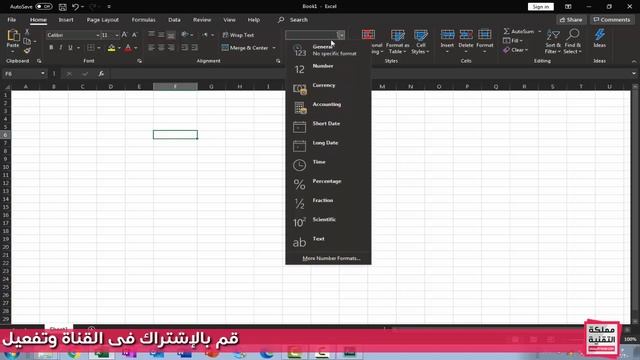This screenshot has height=360, width=640.
Task: Switch to the Page Layout tab
Action: pyautogui.click(x=102, y=20)
